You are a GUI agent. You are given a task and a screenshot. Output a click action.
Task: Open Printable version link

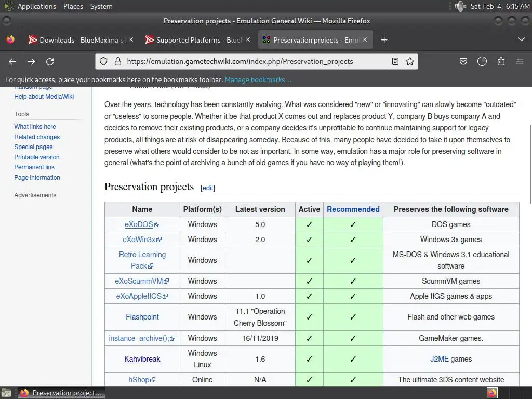[37, 157]
